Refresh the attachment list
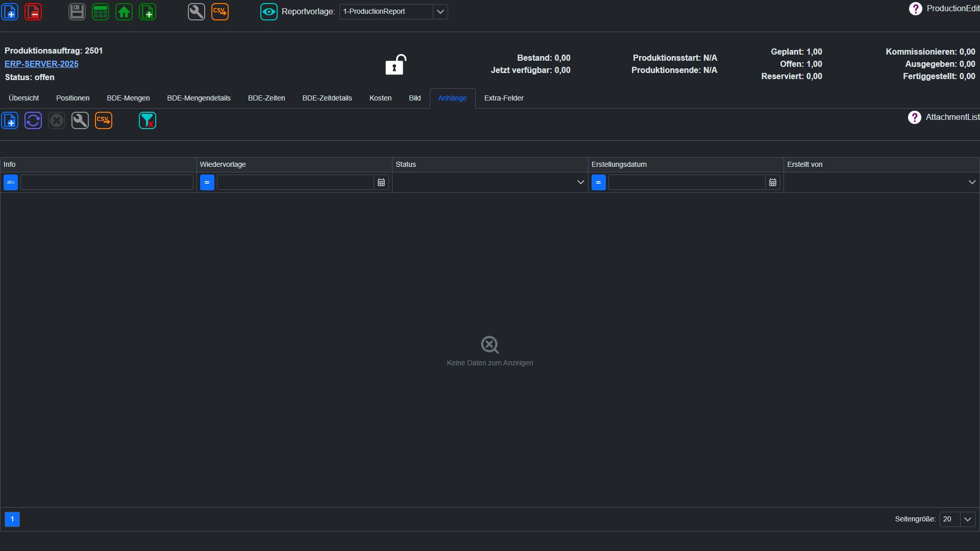980x551 pixels. (33, 121)
